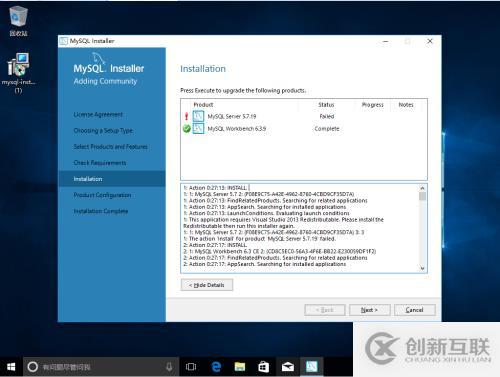This screenshot has width=500, height=377.
Task: Click the MySQL Installer taskbar icon
Action: (x=312, y=367)
